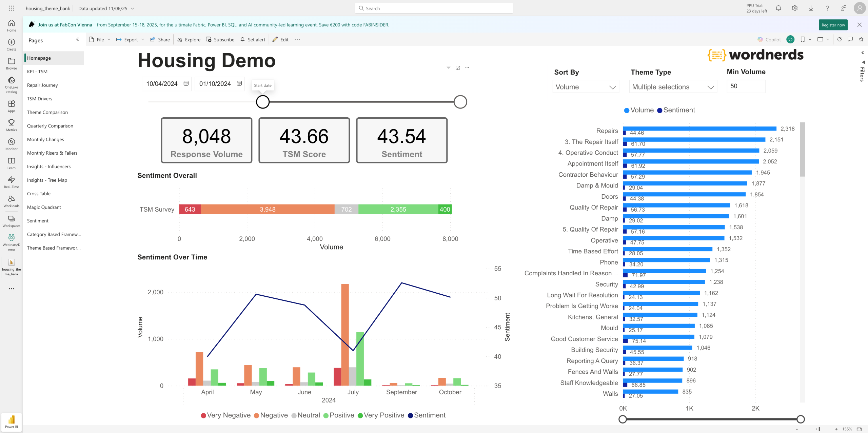The height and width of the screenshot is (433, 868).
Task: Open start date calendar picker
Action: pyautogui.click(x=186, y=83)
